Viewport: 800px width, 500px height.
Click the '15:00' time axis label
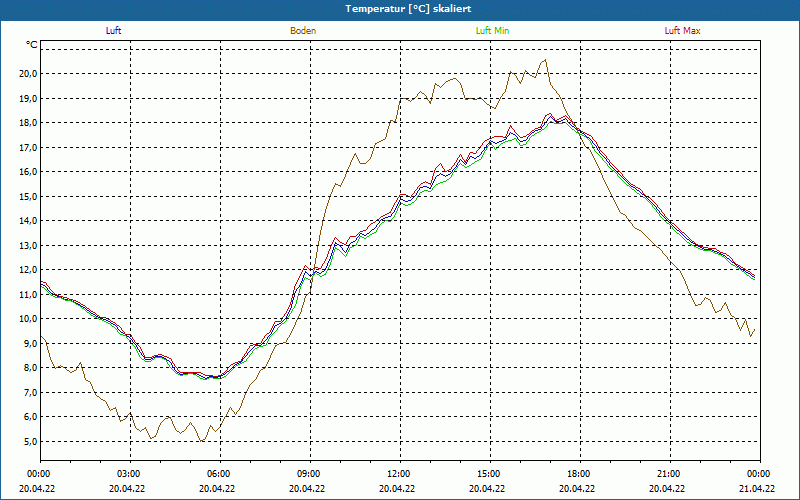point(487,474)
